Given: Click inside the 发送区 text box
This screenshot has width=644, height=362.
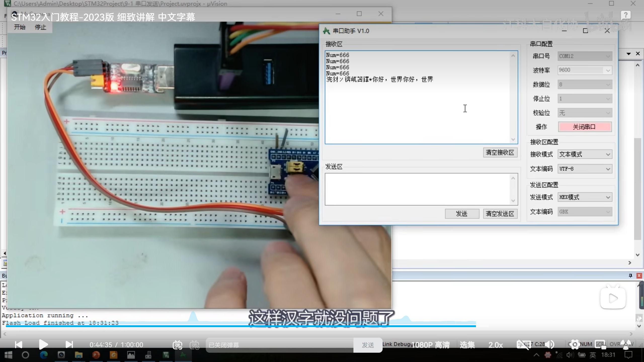Looking at the screenshot, I should (418, 189).
